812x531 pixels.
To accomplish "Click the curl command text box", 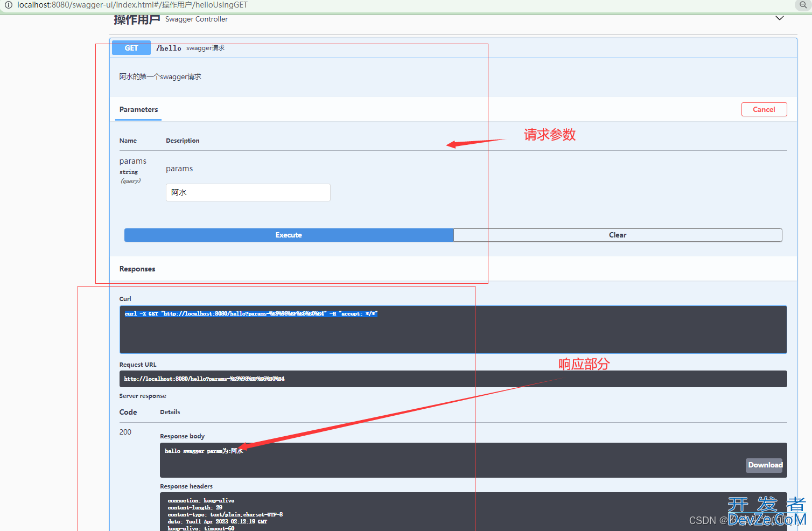I will pos(453,330).
